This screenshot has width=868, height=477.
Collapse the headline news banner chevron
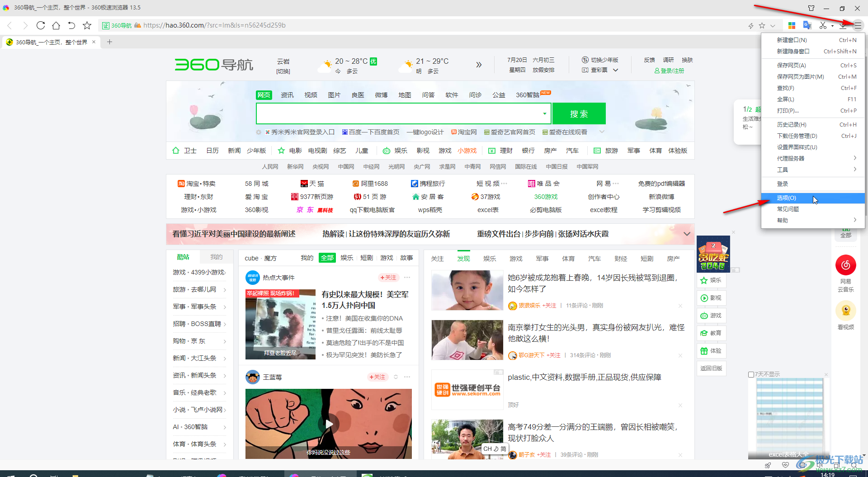coord(687,234)
